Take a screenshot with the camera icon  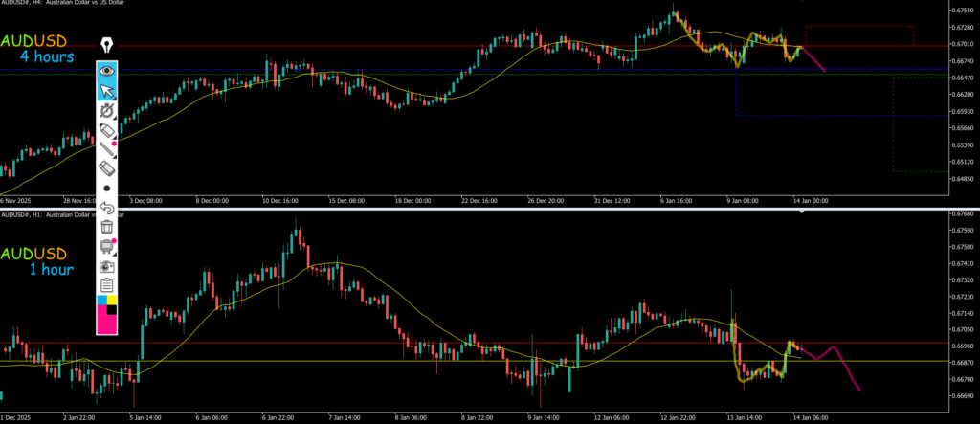click(107, 265)
